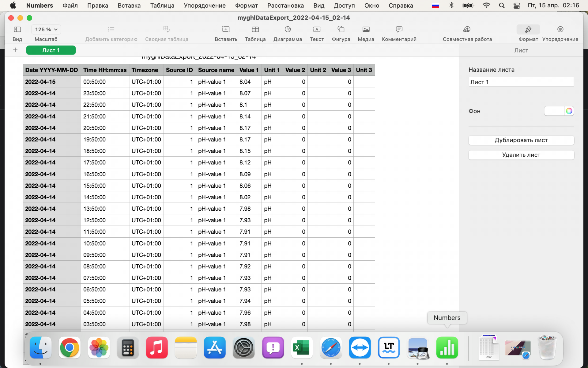Insert a text box with Текст
Viewport: 588px width, 368px height.
pos(317,30)
